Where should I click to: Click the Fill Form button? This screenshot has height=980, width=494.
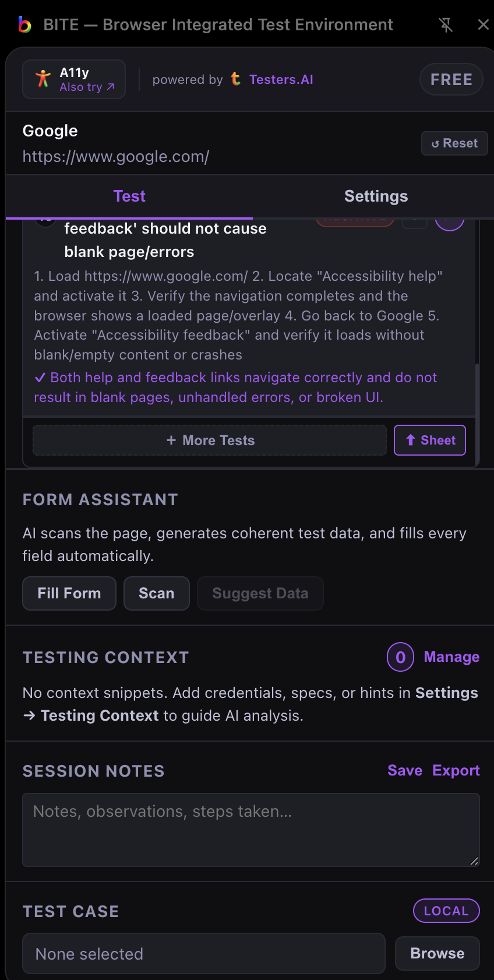click(69, 593)
